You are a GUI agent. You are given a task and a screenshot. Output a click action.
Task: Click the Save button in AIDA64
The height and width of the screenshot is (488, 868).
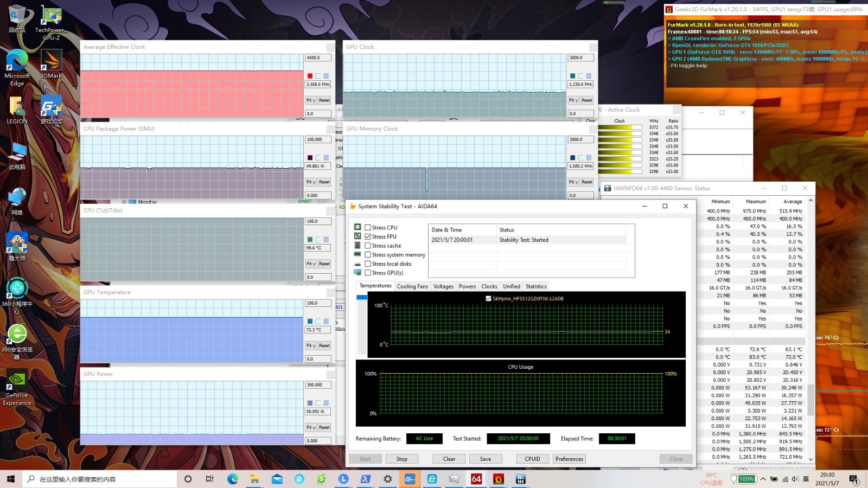[x=486, y=459]
